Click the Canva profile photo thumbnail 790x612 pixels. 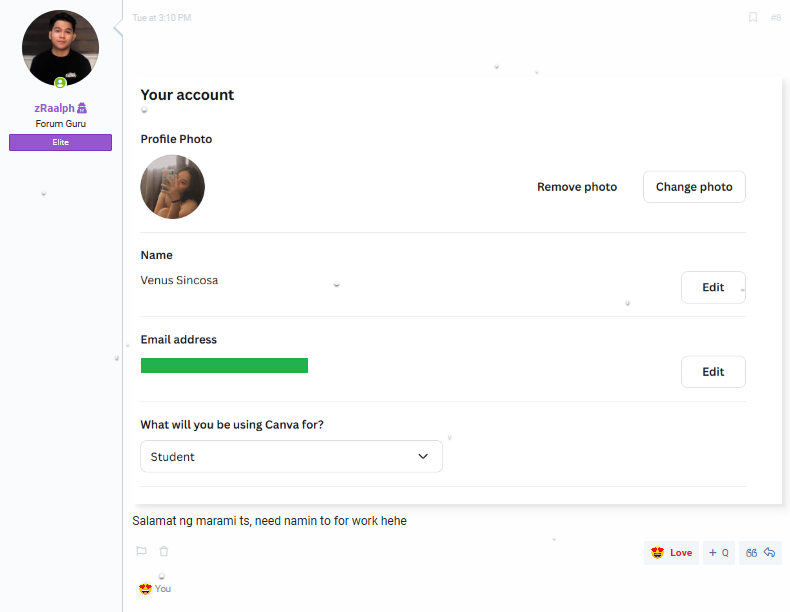(173, 187)
